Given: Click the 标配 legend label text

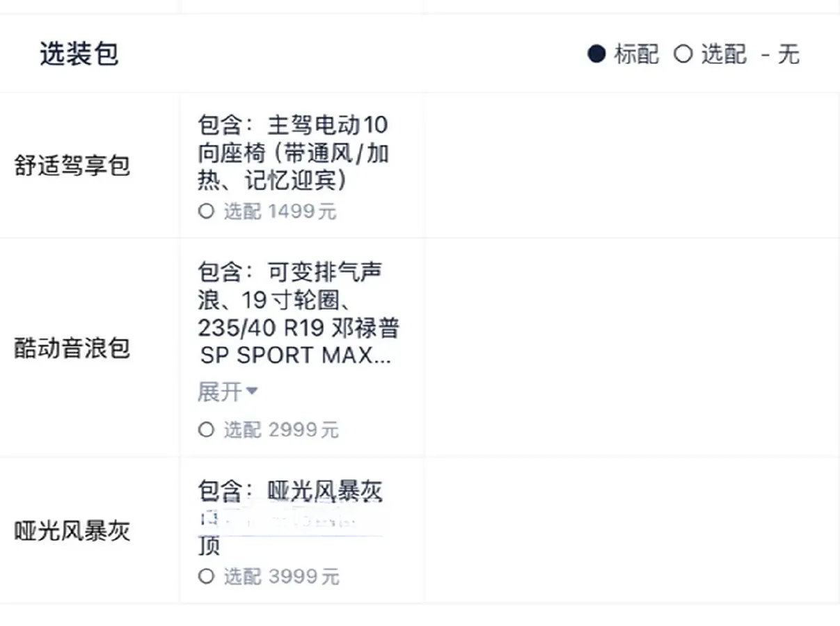Looking at the screenshot, I should [x=637, y=54].
